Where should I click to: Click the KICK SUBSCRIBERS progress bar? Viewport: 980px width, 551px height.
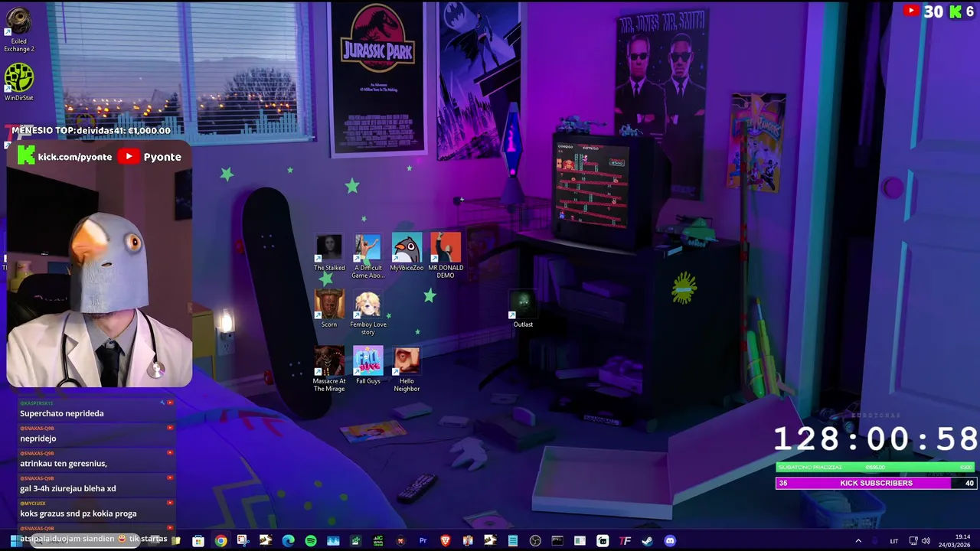coord(876,483)
